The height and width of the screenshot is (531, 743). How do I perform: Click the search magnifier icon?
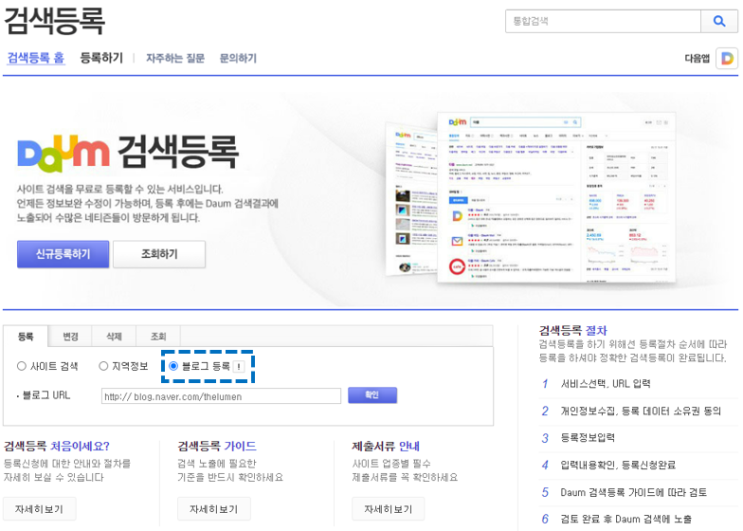[719, 21]
